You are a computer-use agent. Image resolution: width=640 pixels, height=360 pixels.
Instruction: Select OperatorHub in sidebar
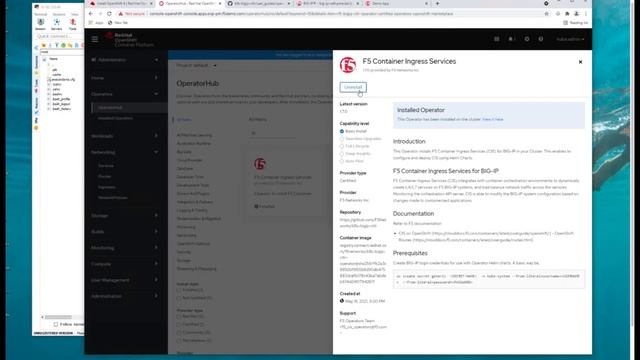(110, 107)
